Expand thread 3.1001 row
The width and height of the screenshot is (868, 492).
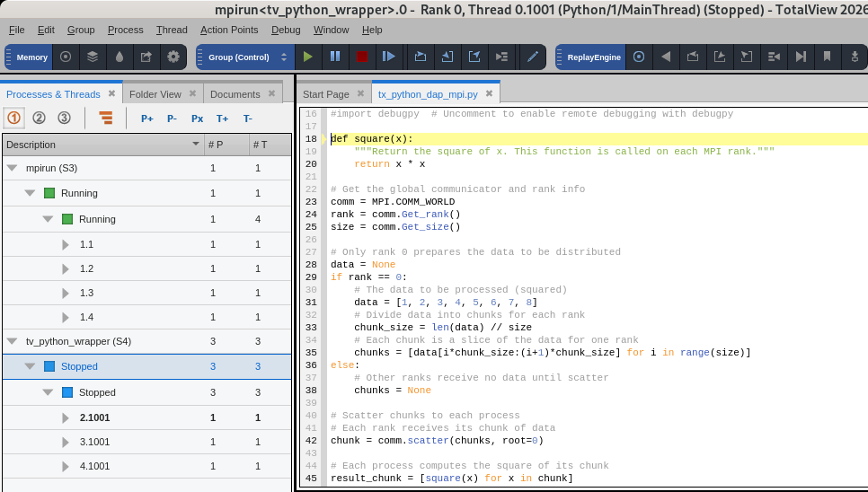[66, 443]
